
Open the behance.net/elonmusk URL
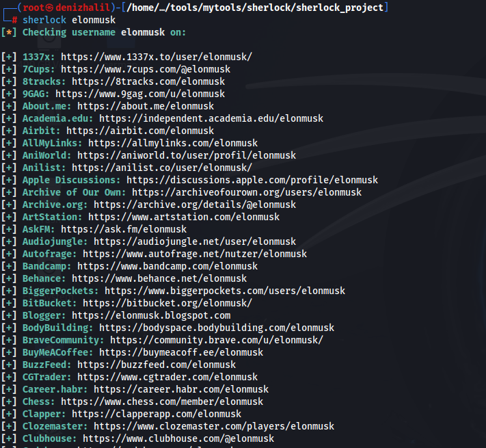(159, 279)
